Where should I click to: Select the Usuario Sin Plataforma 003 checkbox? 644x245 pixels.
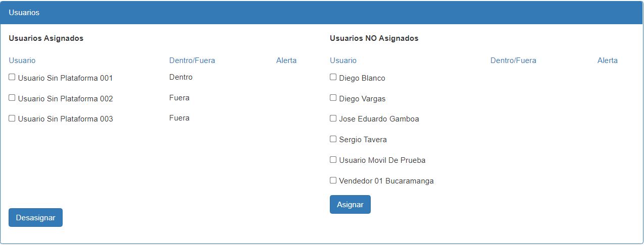pyautogui.click(x=12, y=118)
